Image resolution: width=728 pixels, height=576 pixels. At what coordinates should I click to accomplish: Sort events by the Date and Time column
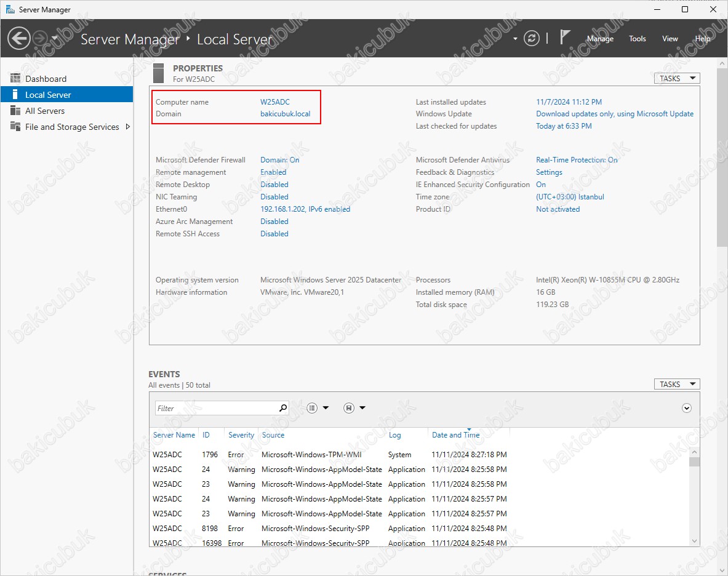(455, 435)
